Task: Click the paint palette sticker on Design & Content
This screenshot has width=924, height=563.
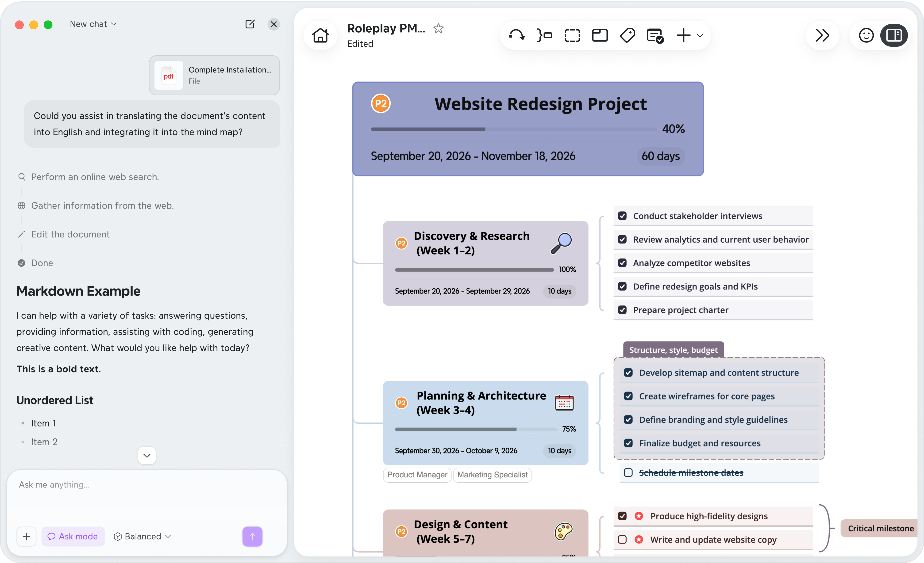Action: click(x=563, y=532)
